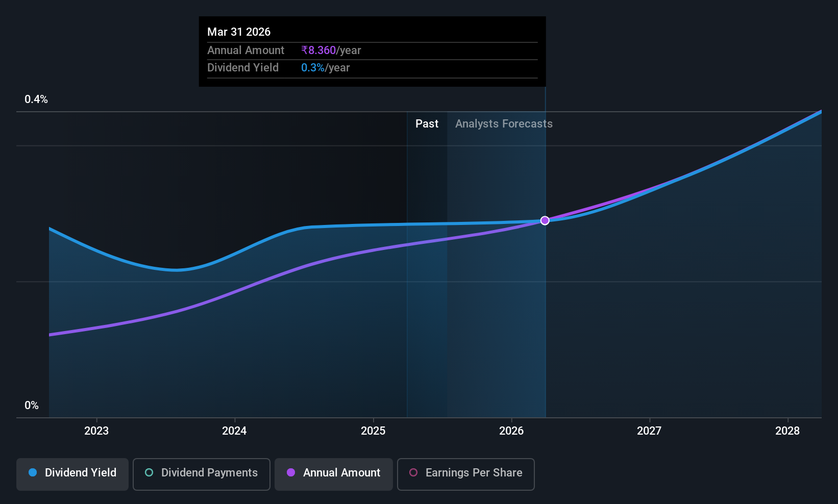
Task: Click the 2028 x-axis label
Action: pos(787,431)
